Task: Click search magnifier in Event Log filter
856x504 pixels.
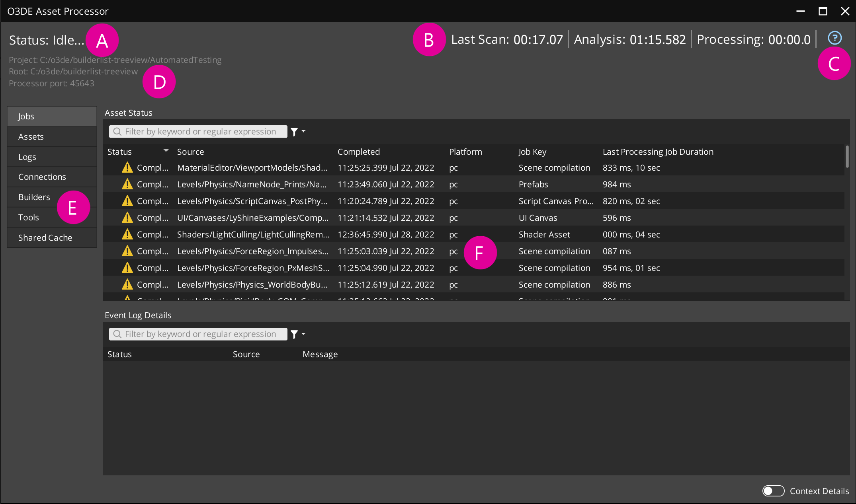Action: (117, 334)
